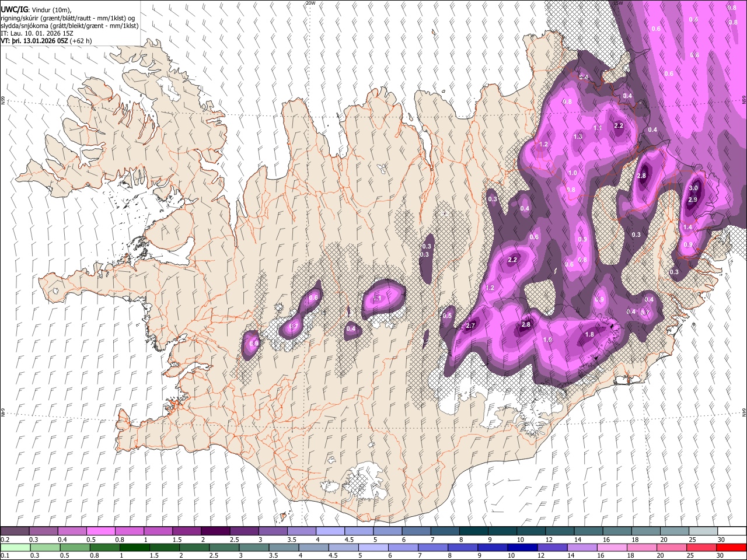Click the 20W longitude label
This screenshot has height=560, width=747.
click(x=310, y=3)
